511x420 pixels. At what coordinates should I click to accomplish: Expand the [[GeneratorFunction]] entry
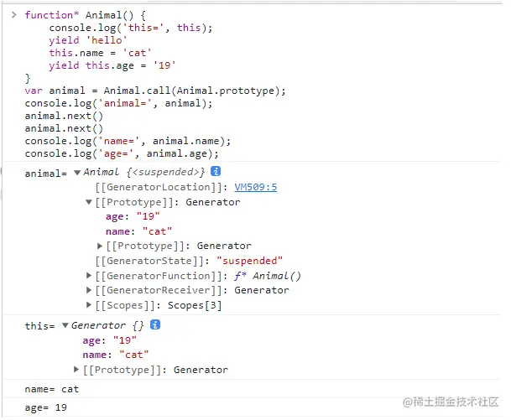point(89,276)
